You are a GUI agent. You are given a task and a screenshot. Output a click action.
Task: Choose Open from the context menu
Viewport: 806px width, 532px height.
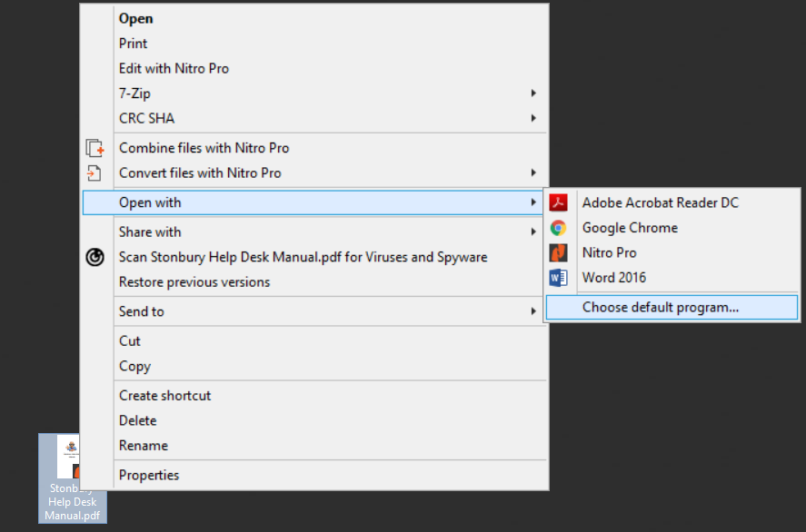coord(314,18)
